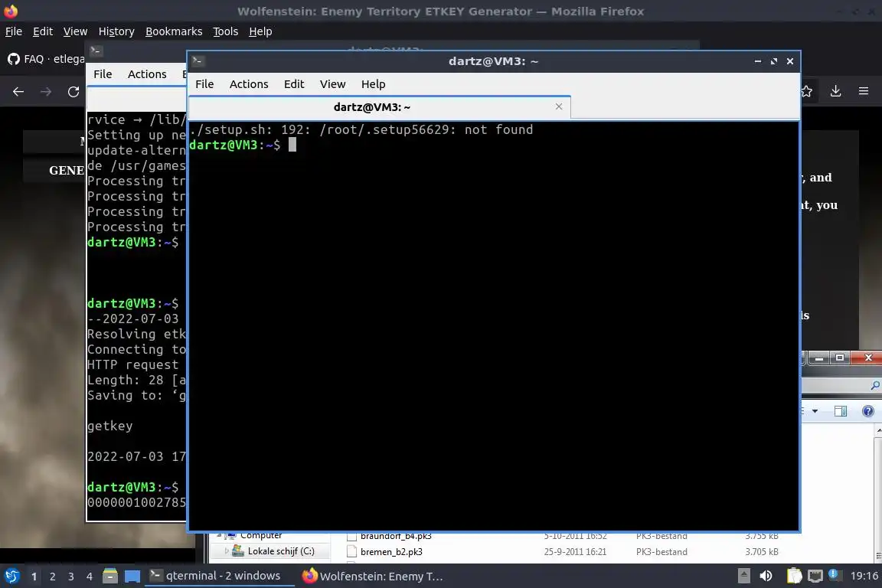Image resolution: width=882 pixels, height=588 pixels.
Task: Open the Firefox Edit menu
Action: point(43,31)
